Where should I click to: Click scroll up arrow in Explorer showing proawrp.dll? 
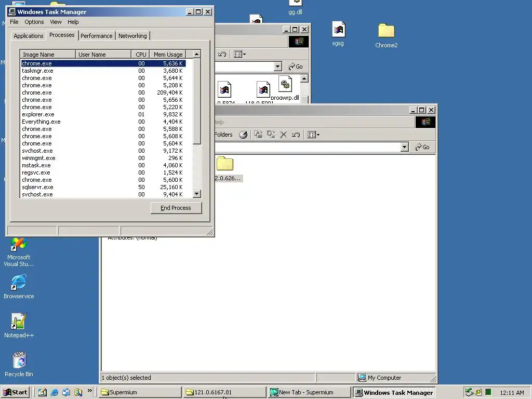pos(304,79)
